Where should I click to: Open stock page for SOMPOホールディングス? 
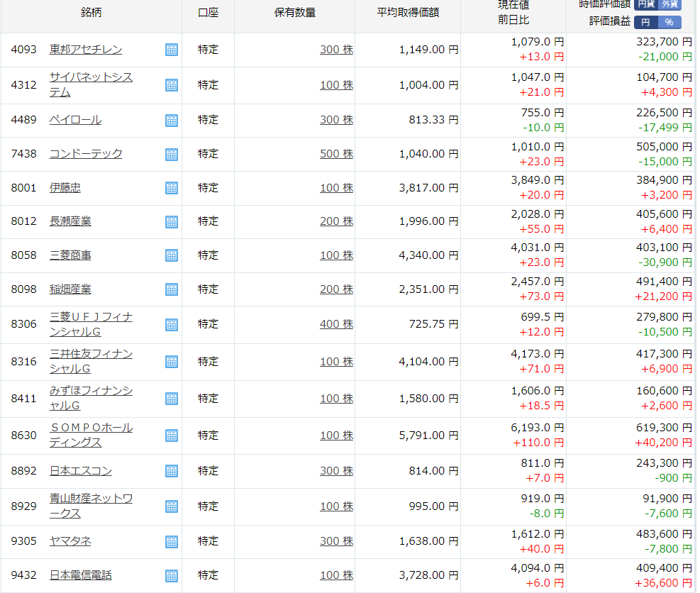tap(91, 435)
